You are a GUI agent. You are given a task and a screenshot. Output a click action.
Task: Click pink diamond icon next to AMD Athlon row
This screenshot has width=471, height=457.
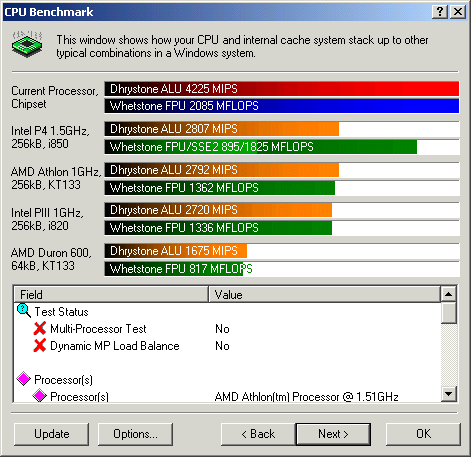[x=39, y=396]
